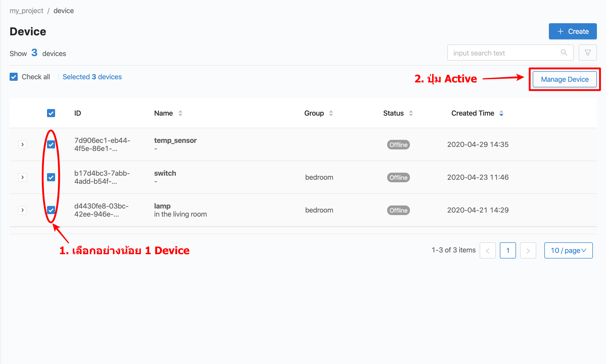This screenshot has height=364, width=606.
Task: Click Manage Device button
Action: 565,79
